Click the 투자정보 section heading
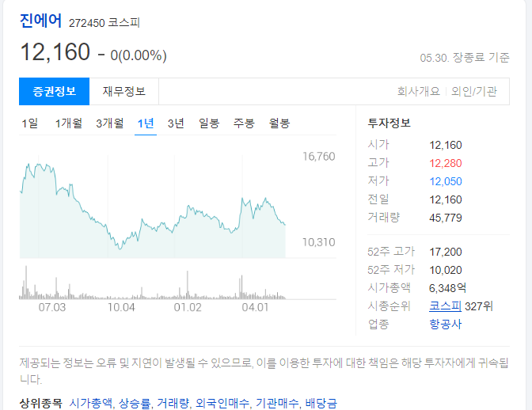 click(x=389, y=123)
